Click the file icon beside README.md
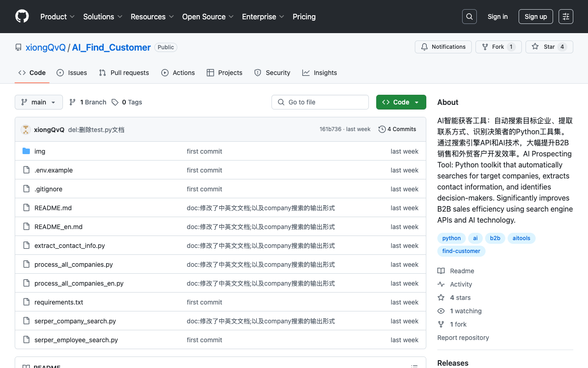The height and width of the screenshot is (368, 588). [x=26, y=208]
